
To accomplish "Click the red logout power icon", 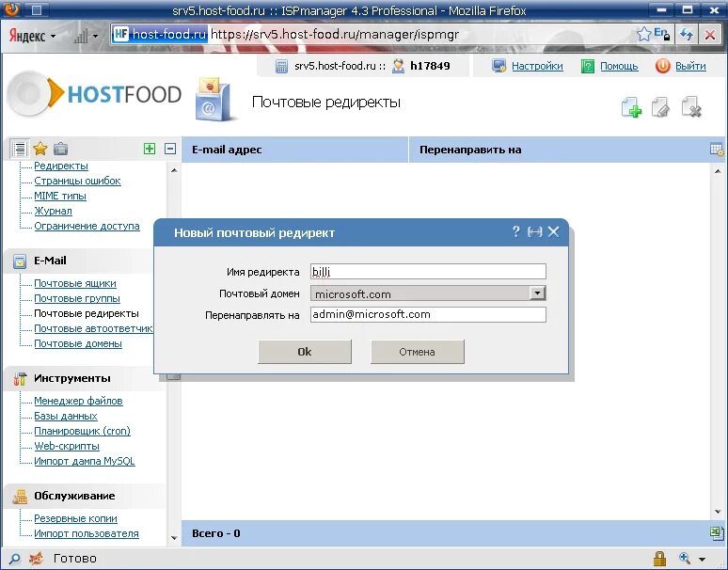I will 662,66.
